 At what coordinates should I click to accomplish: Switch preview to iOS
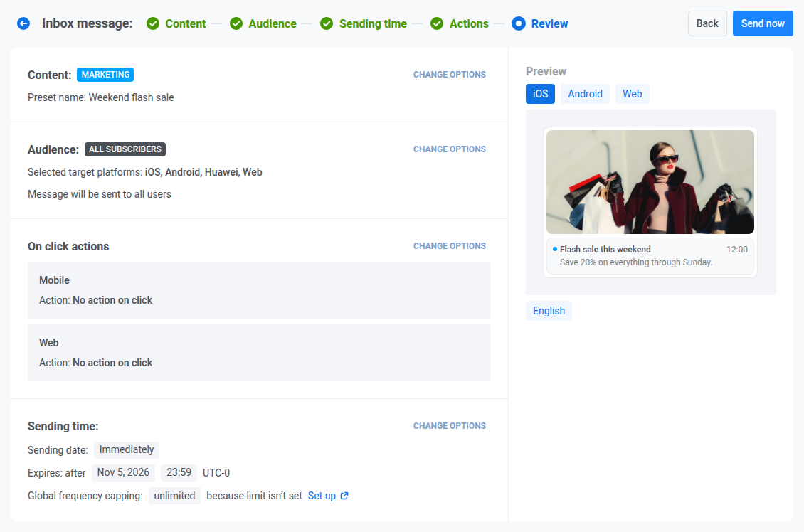pos(541,94)
